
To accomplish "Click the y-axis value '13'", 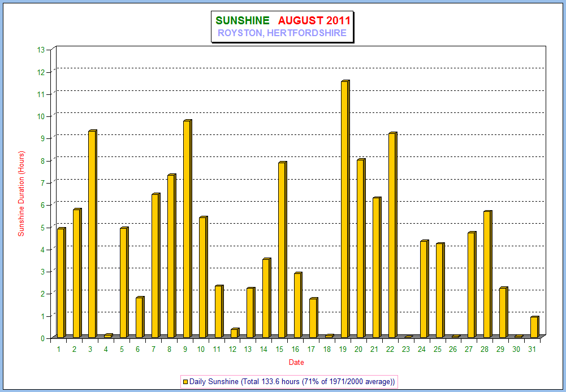I will pyautogui.click(x=41, y=50).
